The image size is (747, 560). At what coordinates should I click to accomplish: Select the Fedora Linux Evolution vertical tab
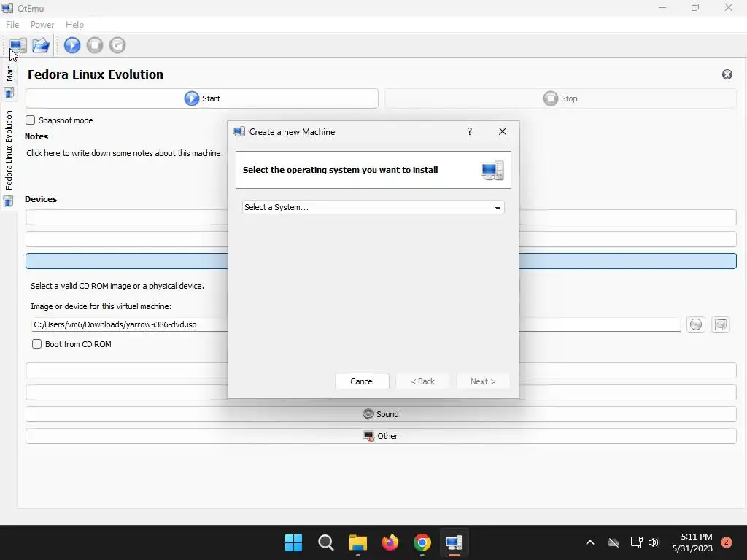pyautogui.click(x=9, y=157)
